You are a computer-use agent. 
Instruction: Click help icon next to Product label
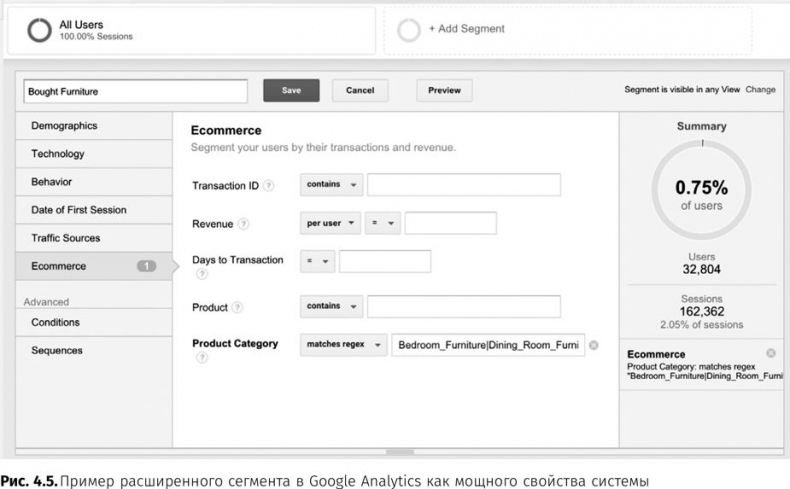click(238, 308)
